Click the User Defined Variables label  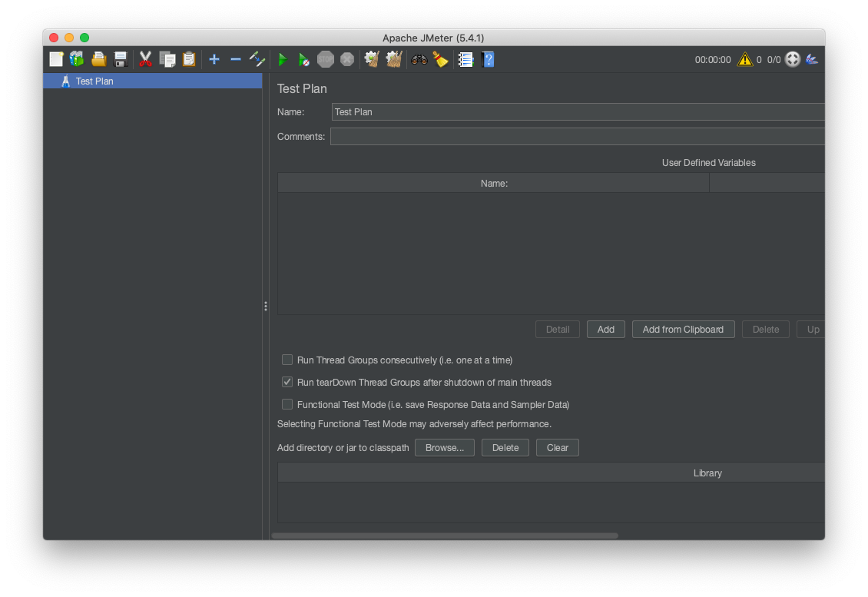point(708,163)
